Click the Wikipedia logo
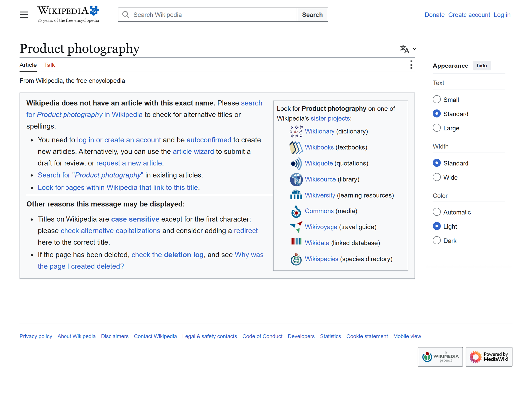The height and width of the screenshot is (399, 532). tap(68, 14)
